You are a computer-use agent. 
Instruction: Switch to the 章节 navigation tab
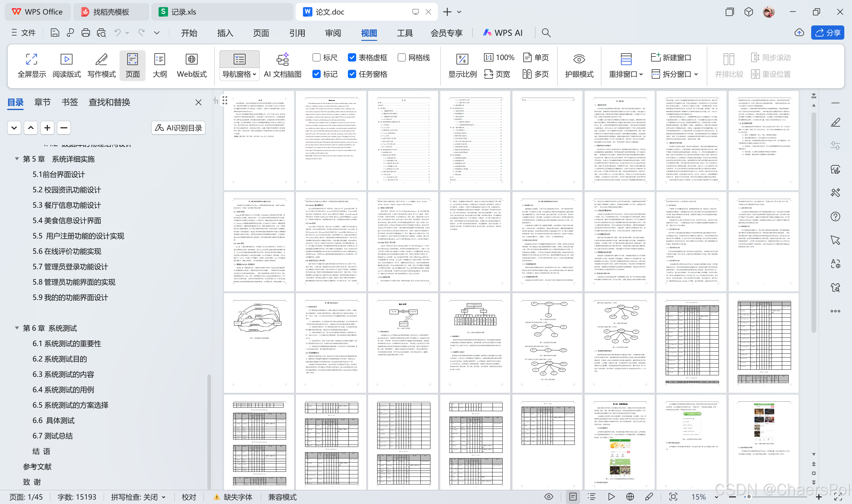pyautogui.click(x=42, y=102)
